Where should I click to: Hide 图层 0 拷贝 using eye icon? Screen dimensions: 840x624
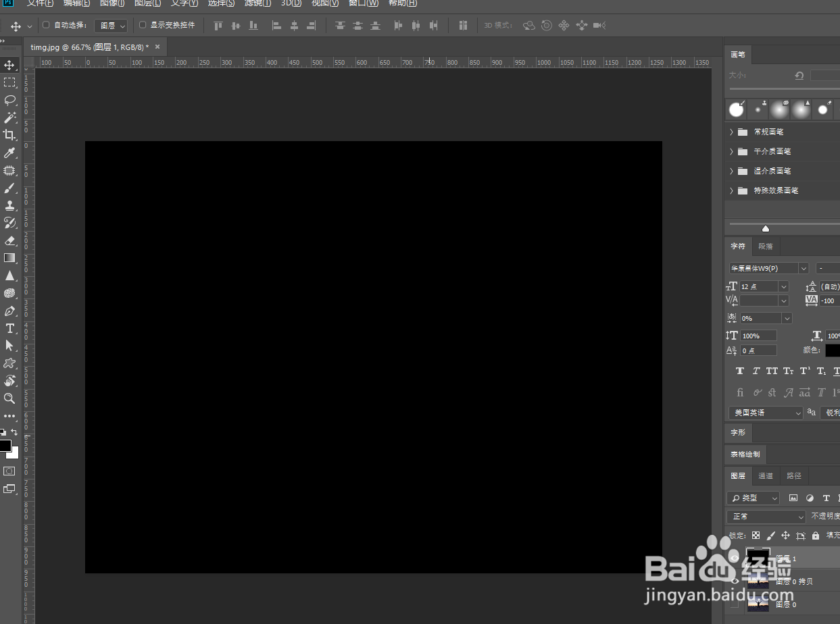click(x=735, y=581)
